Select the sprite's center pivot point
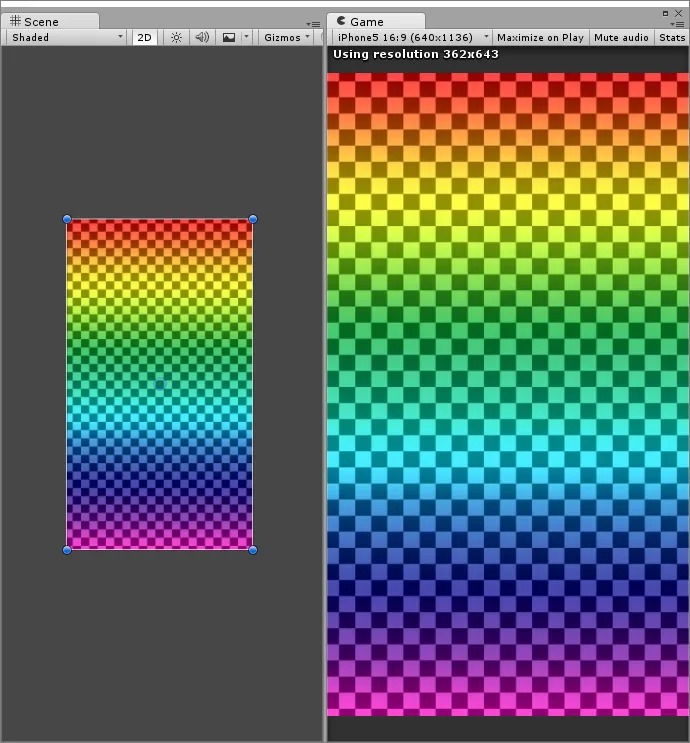Image resolution: width=690 pixels, height=743 pixels. tap(160, 384)
